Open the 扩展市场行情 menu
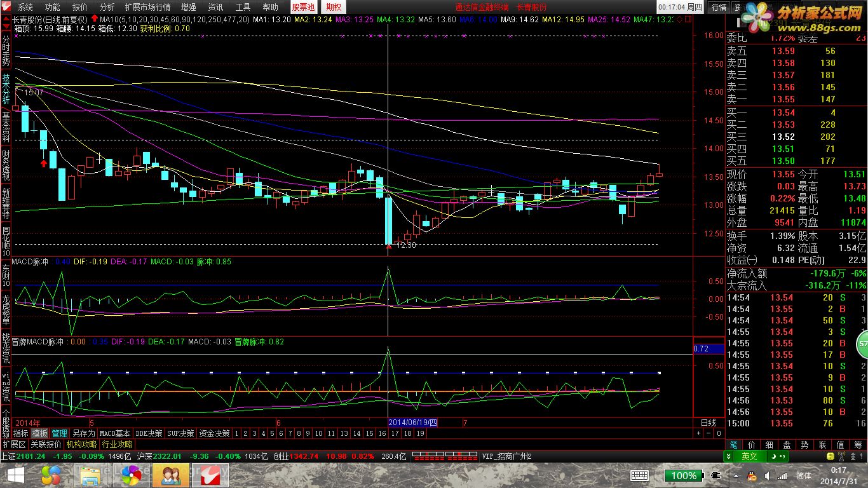 coord(147,7)
